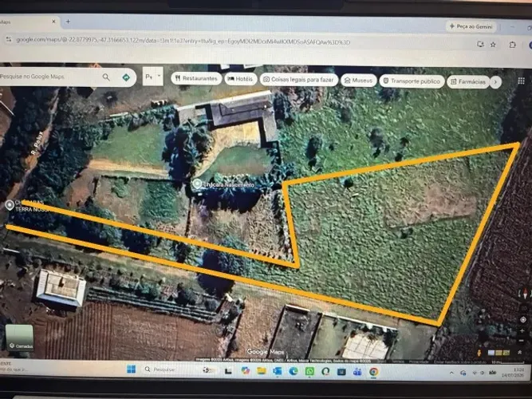The width and height of the screenshot is (532, 399).
Task: Show hidden system tray icons chevron
Action: click(x=451, y=373)
